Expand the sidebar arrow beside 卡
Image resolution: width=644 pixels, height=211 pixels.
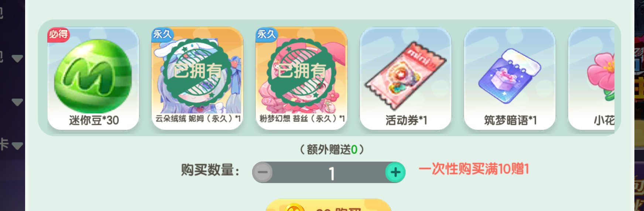17,146
